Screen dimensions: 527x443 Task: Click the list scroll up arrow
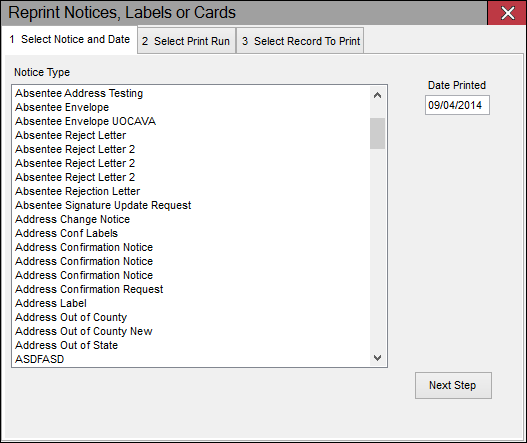click(377, 95)
